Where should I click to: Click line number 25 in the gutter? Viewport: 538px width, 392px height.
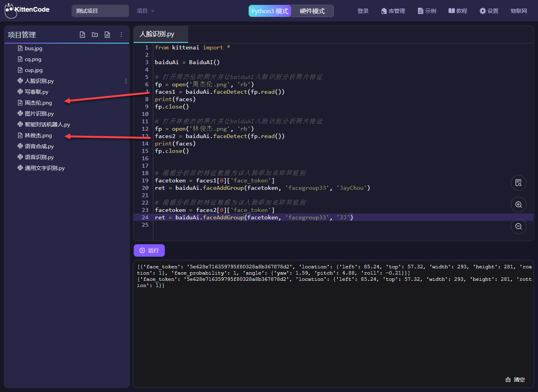[145, 225]
